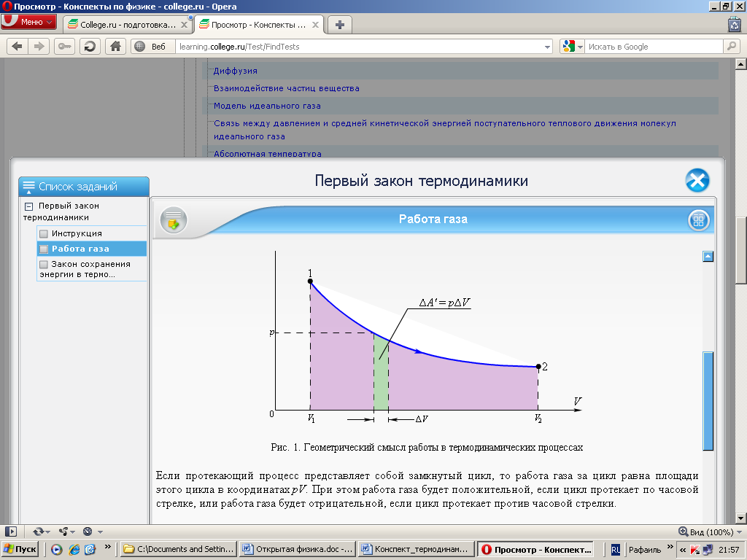Open the Windows Пуск start menu
Viewport: 747px width, 560px height.
pos(20,549)
